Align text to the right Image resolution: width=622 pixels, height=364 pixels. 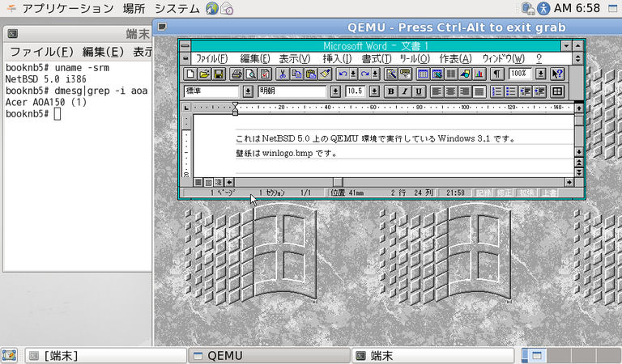click(465, 91)
